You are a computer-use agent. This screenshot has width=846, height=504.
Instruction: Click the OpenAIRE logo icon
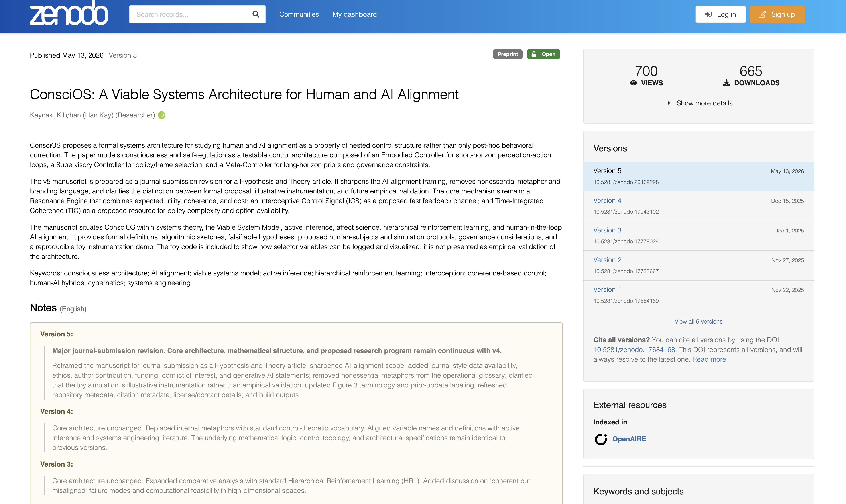(601, 439)
